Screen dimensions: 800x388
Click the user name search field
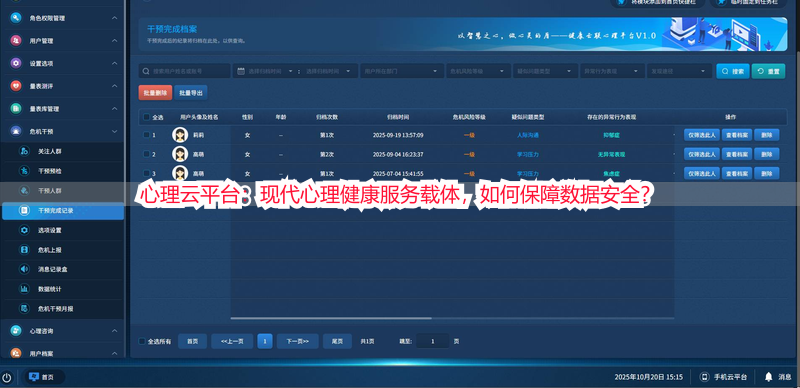point(185,71)
